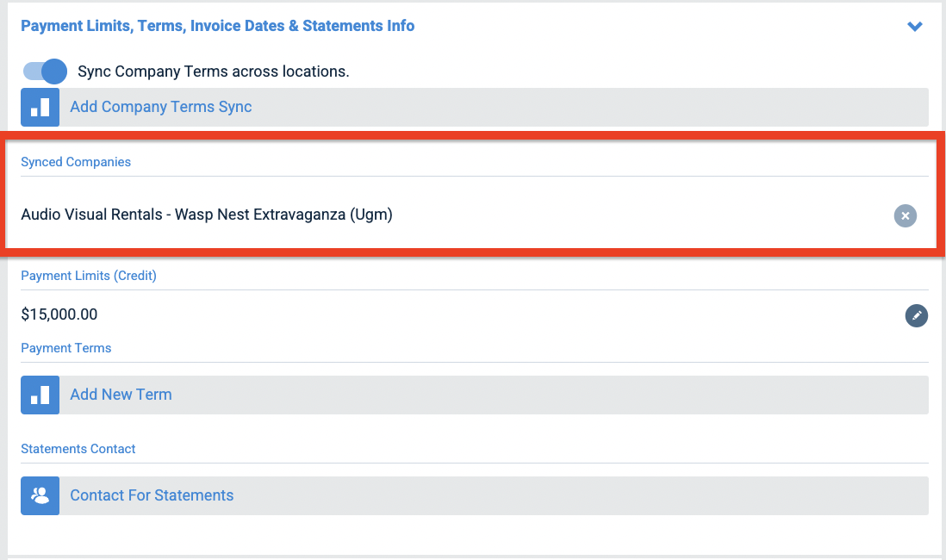The width and height of the screenshot is (946, 560).
Task: Open Add Company Terms Sync
Action: (474, 107)
